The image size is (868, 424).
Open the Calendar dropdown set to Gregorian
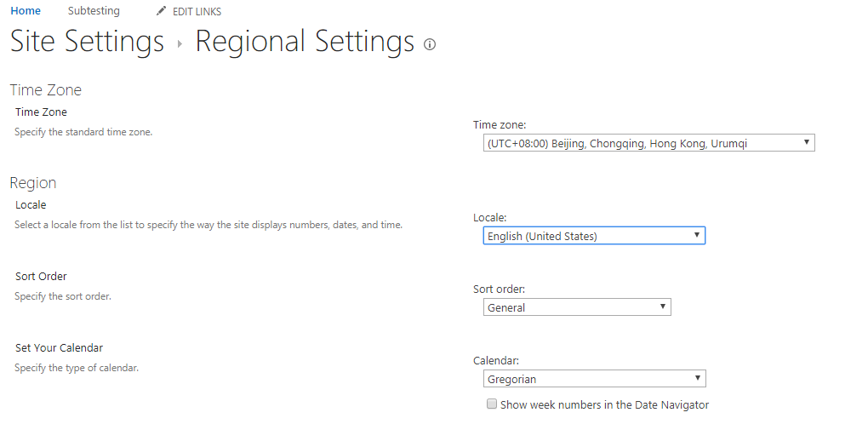click(595, 379)
